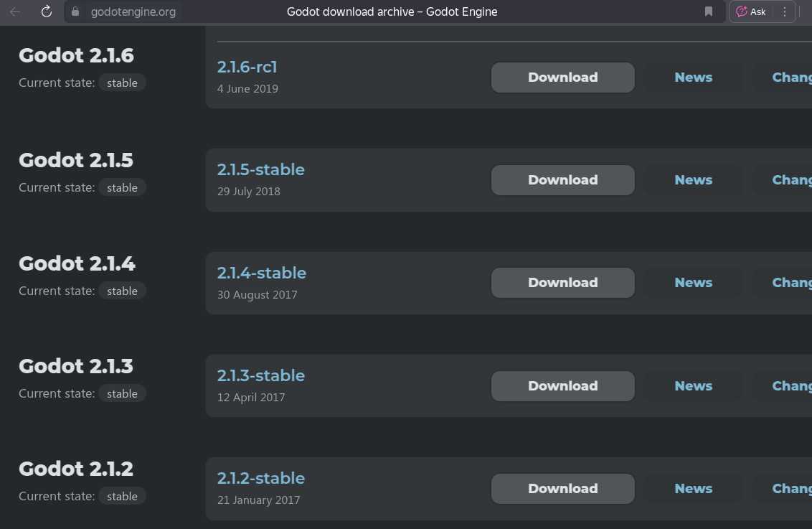This screenshot has width=812, height=529.
Task: Click the browser back arrow
Action: click(x=15, y=11)
